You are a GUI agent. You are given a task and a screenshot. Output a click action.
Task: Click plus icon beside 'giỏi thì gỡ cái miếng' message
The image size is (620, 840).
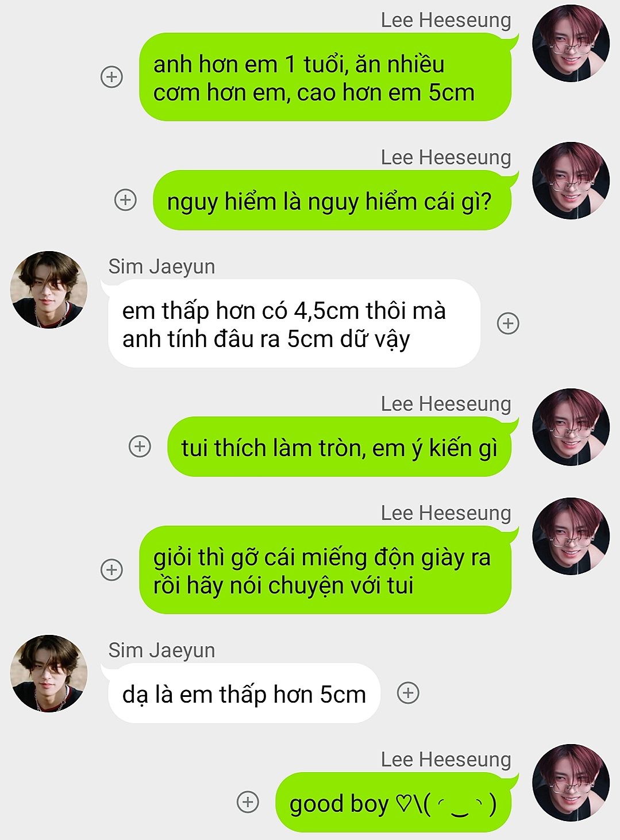tap(111, 570)
